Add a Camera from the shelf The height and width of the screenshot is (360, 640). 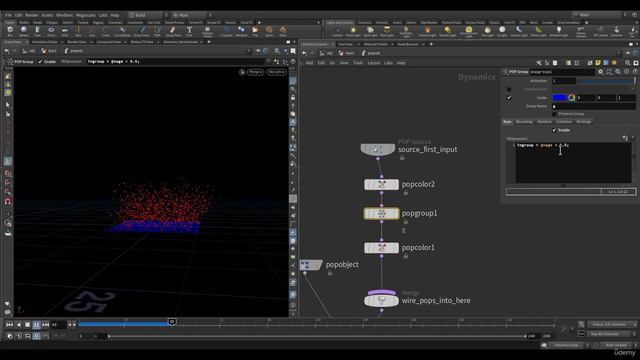click(x=337, y=31)
